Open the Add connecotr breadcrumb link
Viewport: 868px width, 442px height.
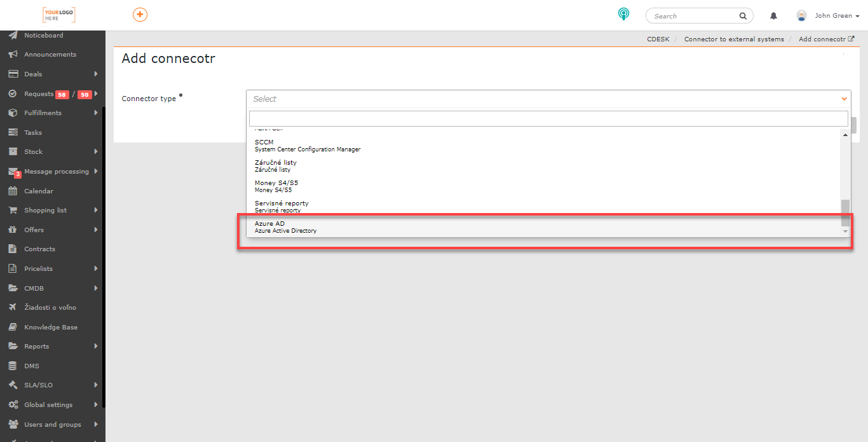pyautogui.click(x=826, y=39)
